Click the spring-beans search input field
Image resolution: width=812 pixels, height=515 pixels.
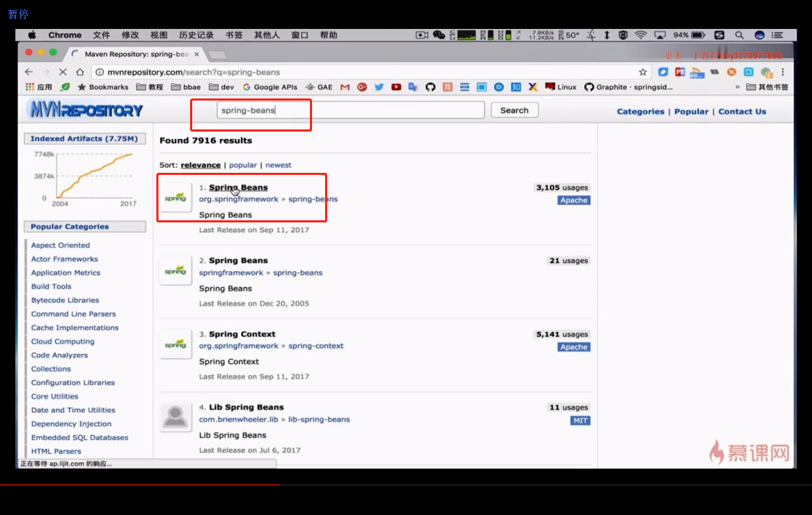coord(351,110)
